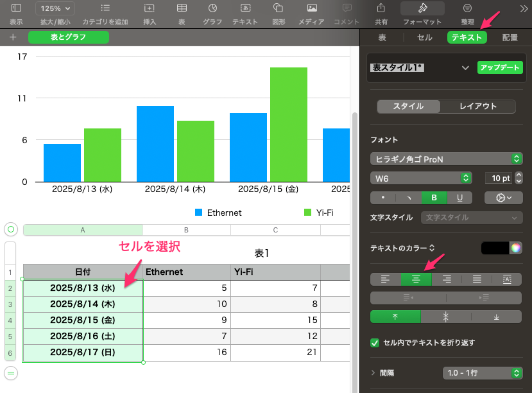This screenshot has width=532, height=393.
Task: Click the Insert (挿入) toolbar icon
Action: (149, 9)
